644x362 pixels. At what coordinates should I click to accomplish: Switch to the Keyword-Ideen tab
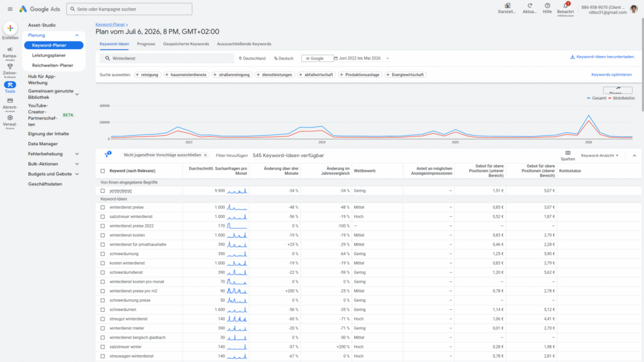(114, 44)
